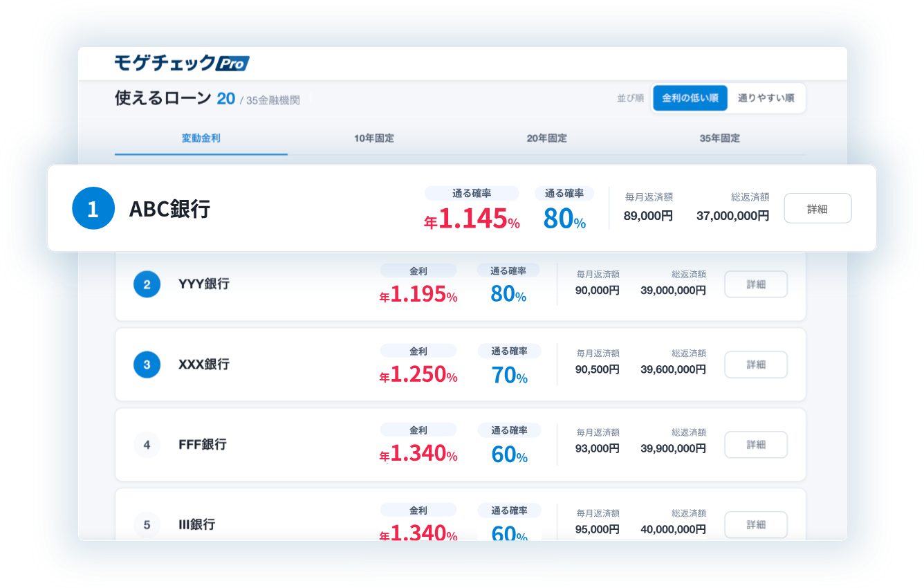The height and width of the screenshot is (588, 924).
Task: Click the ABC銀行 bank name
Action: (x=169, y=210)
